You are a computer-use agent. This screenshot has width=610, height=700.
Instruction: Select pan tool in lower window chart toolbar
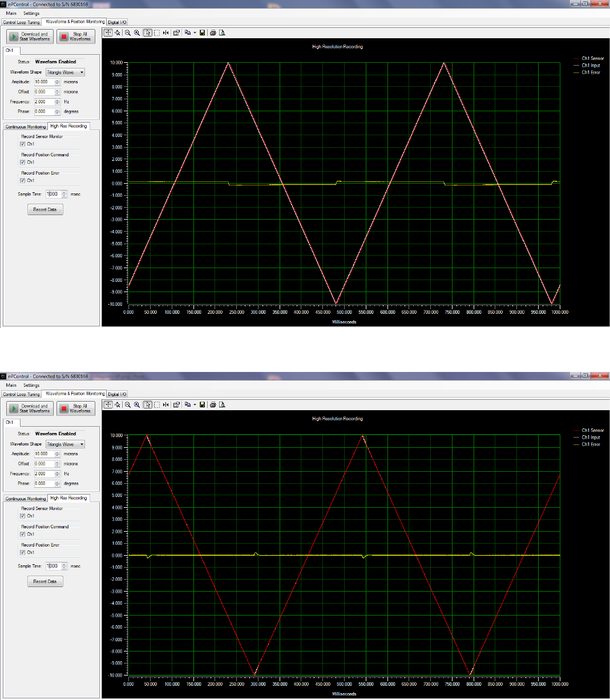pos(117,404)
